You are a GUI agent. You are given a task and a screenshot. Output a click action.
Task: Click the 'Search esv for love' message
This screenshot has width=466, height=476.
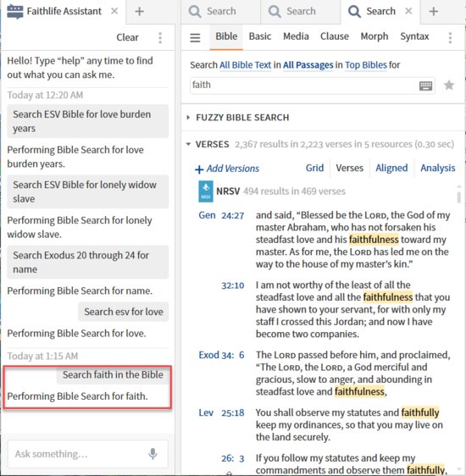point(123,312)
